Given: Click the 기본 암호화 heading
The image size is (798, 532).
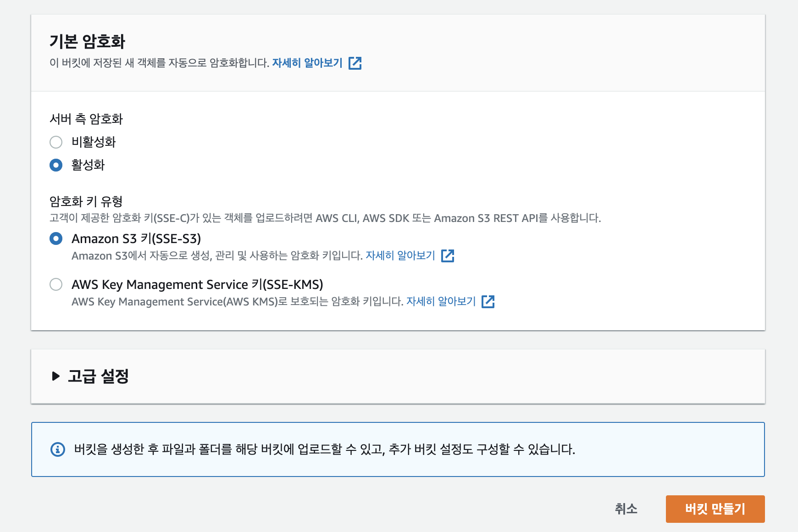Looking at the screenshot, I should click(87, 42).
